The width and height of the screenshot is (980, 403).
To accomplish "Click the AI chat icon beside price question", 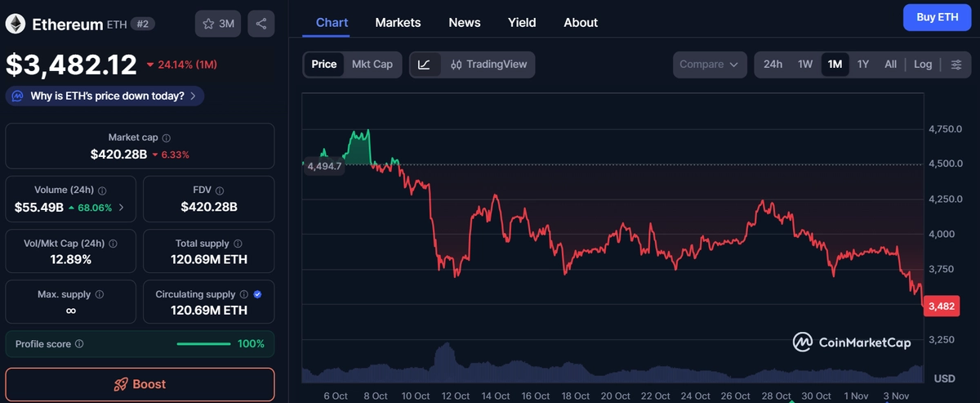I will point(17,96).
